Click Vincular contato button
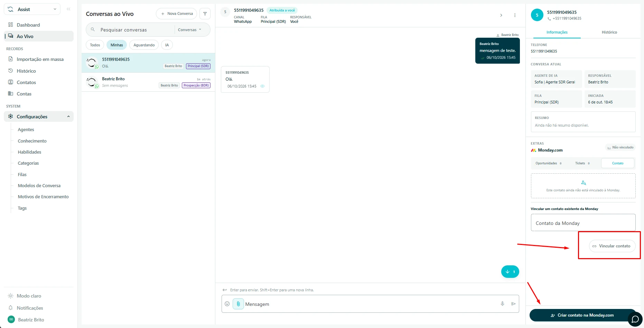The width and height of the screenshot is (644, 328). (x=612, y=246)
